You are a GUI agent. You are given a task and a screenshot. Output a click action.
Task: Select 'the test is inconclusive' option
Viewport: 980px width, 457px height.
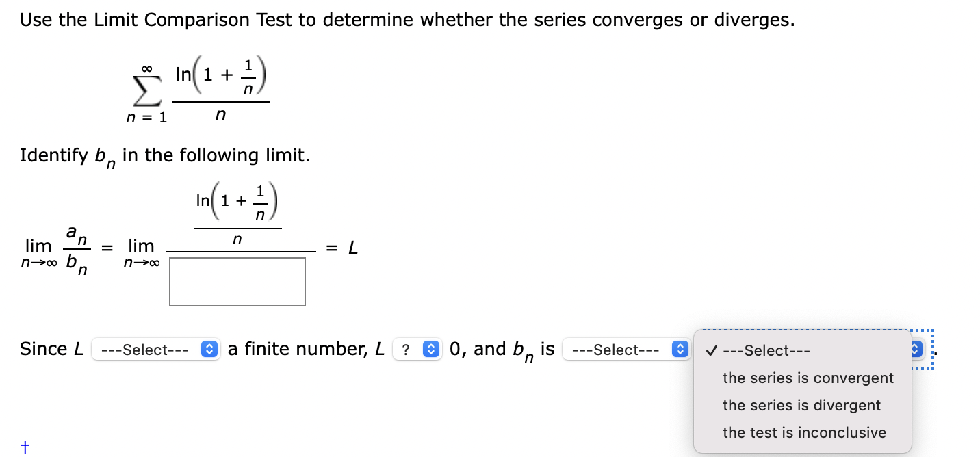pyautogui.click(x=803, y=432)
